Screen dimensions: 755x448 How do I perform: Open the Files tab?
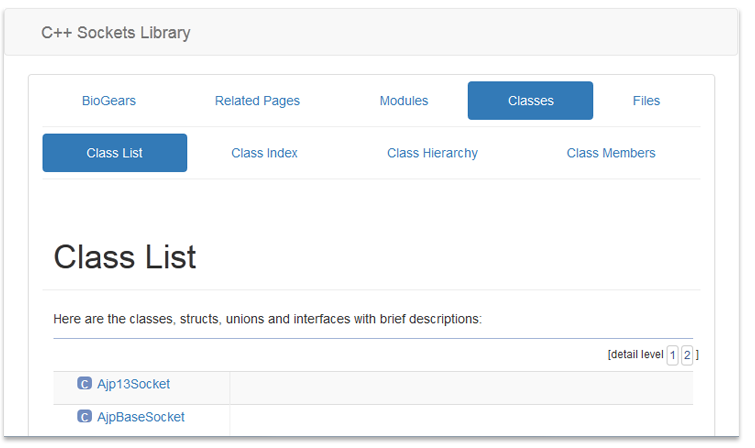tap(646, 100)
